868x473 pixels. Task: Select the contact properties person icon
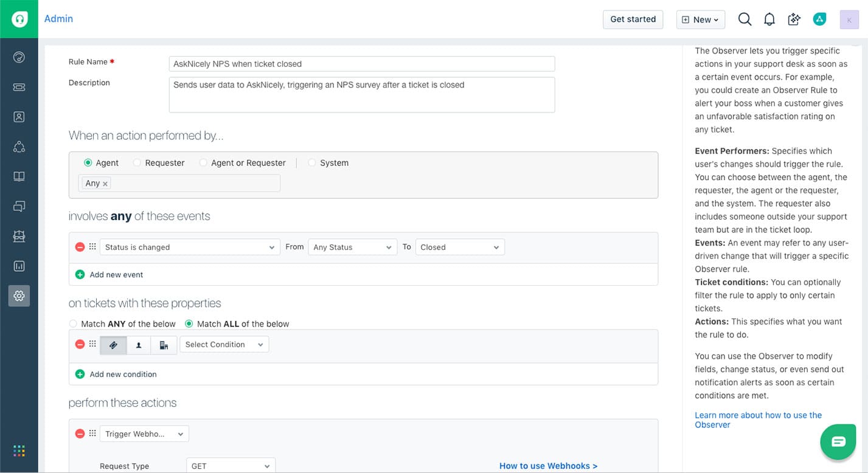pos(139,345)
